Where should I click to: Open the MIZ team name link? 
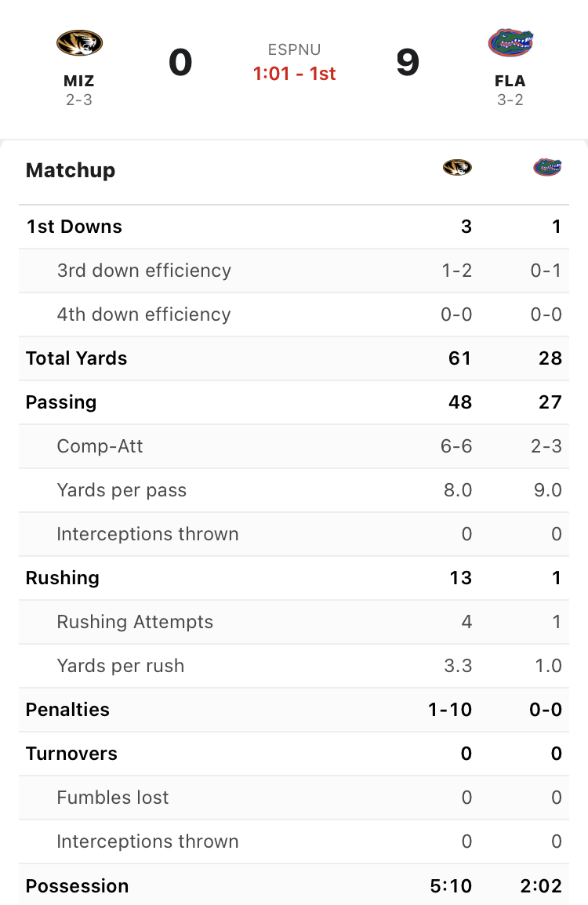pos(79,81)
